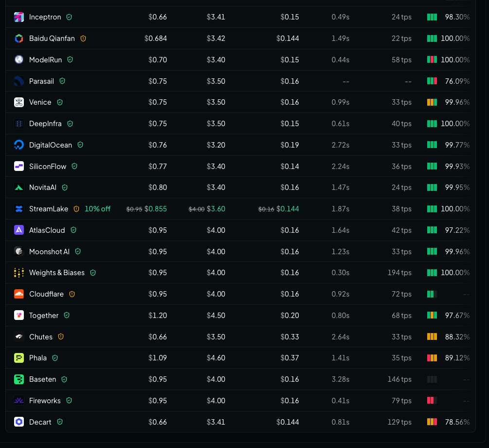Click the Chutes provider logo
Screen dimensions: 489x448
pyautogui.click(x=18, y=336)
